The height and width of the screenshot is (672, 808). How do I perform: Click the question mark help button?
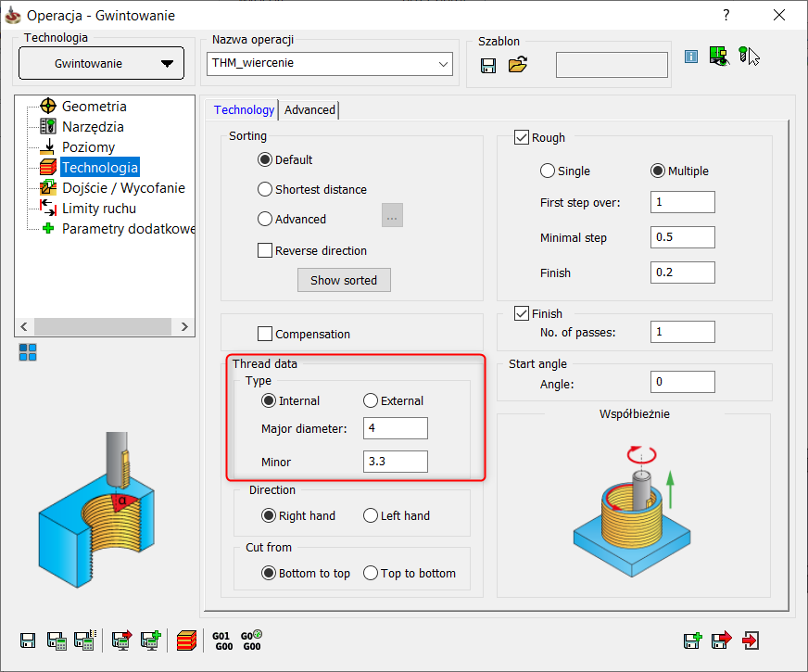point(726,15)
